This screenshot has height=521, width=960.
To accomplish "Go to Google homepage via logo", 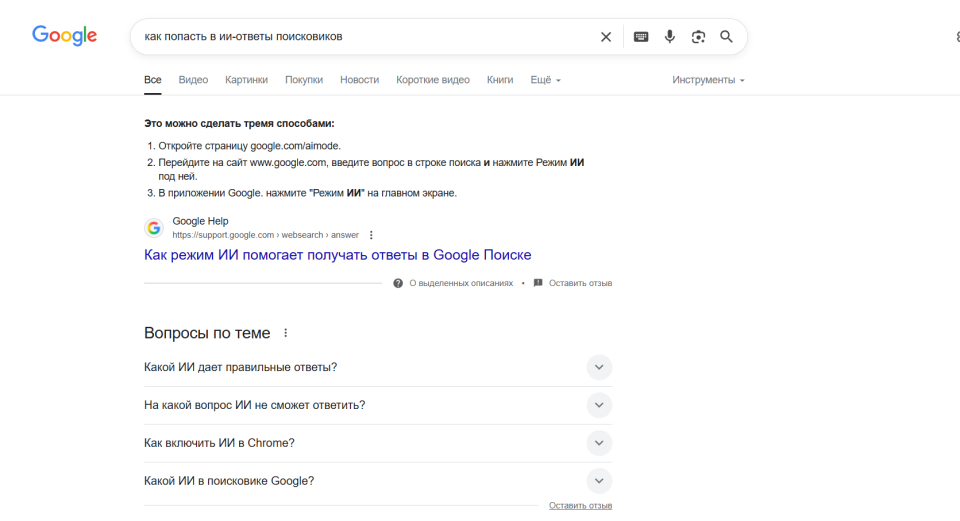I will [x=64, y=36].
